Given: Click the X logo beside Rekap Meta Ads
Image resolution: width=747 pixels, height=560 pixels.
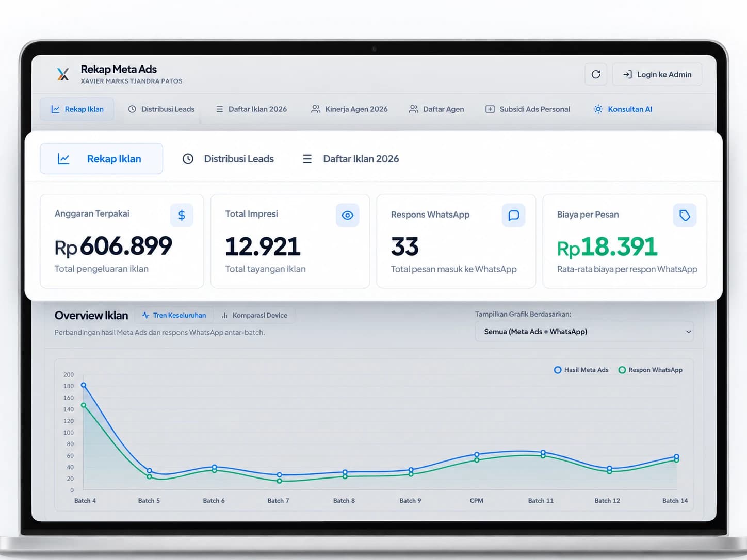Looking at the screenshot, I should [x=63, y=74].
